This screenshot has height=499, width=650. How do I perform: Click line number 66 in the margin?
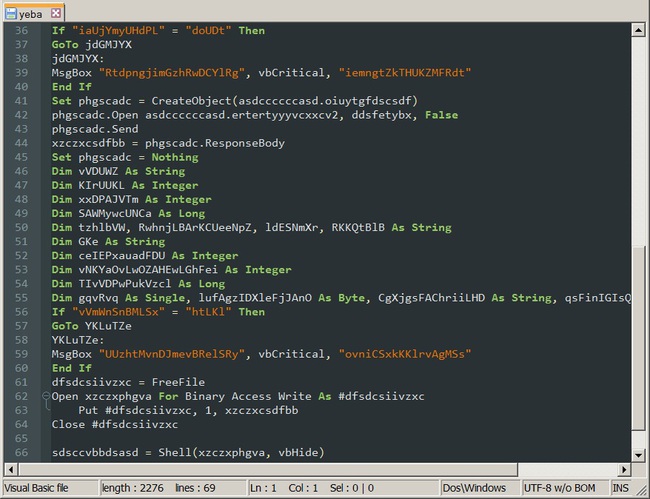[x=22, y=452]
